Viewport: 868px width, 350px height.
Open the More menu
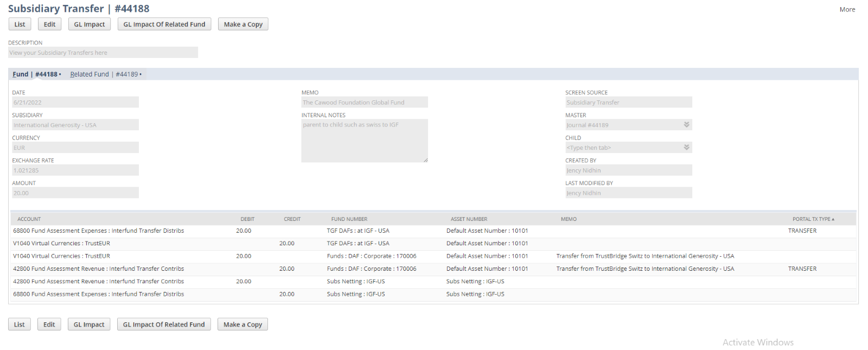tap(847, 9)
